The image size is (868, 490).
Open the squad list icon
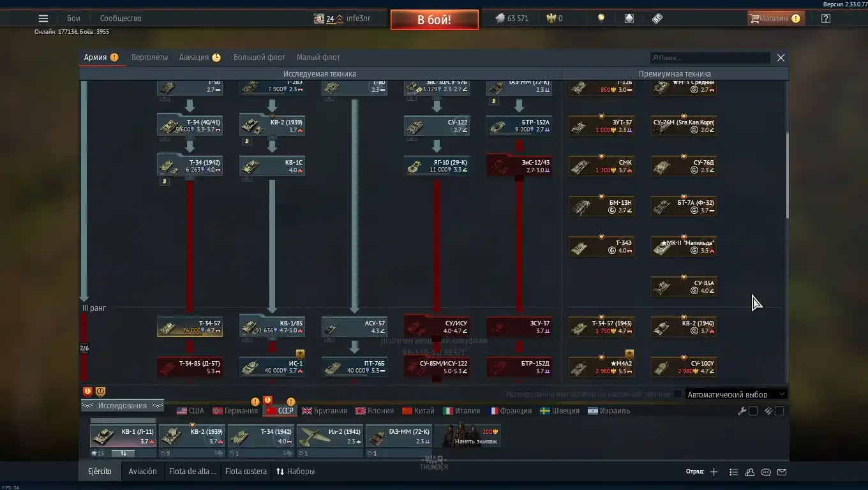[x=733, y=472]
